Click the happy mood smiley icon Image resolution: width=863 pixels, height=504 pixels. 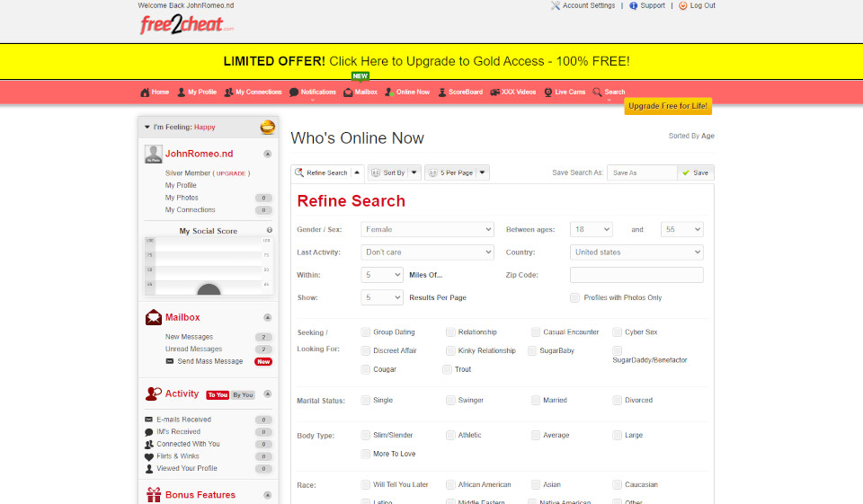click(x=267, y=128)
